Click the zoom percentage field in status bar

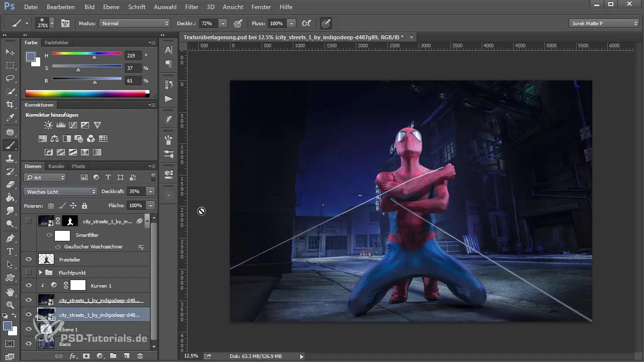pos(191,356)
